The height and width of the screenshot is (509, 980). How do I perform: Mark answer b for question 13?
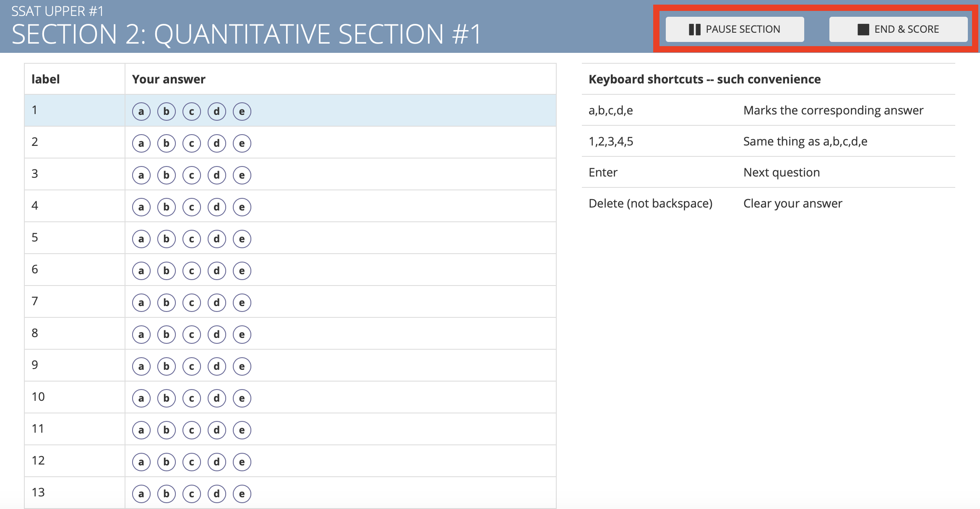pos(167,494)
